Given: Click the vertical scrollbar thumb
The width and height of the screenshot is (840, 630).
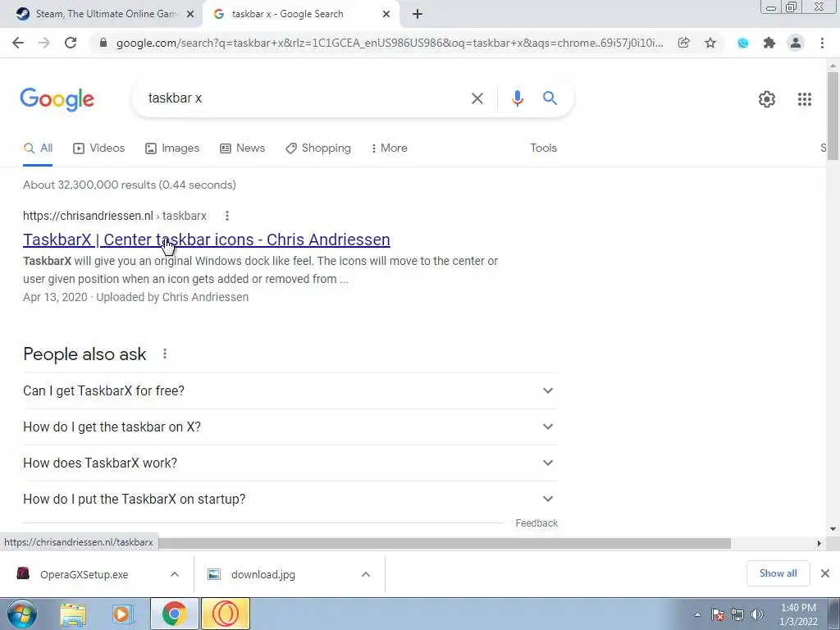Looking at the screenshot, I should click(833, 115).
